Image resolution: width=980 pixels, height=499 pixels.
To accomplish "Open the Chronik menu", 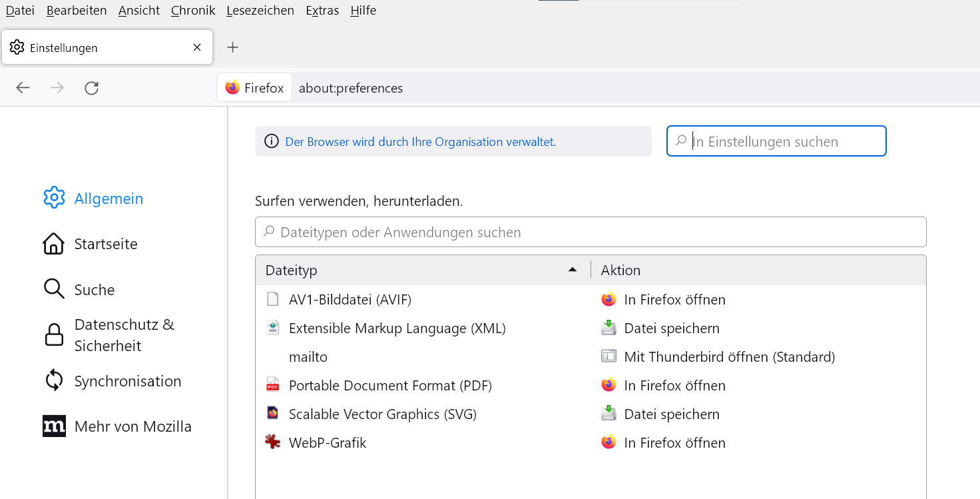I will pos(192,11).
